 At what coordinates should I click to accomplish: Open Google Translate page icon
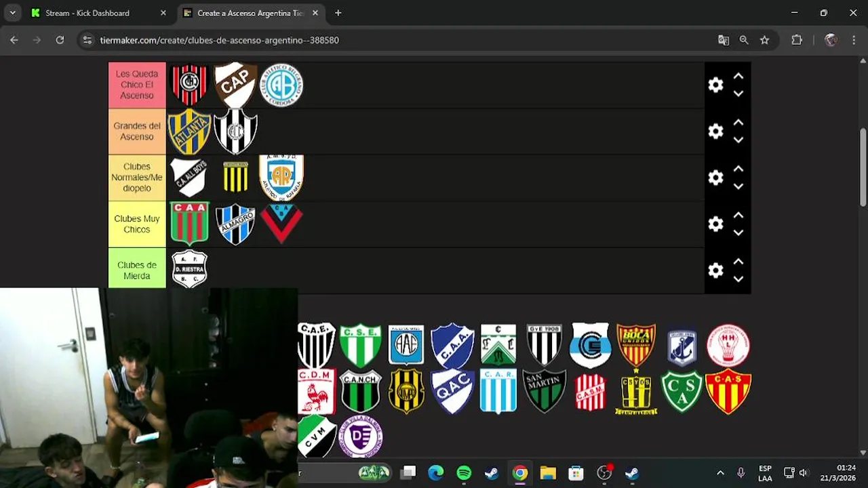coord(724,40)
